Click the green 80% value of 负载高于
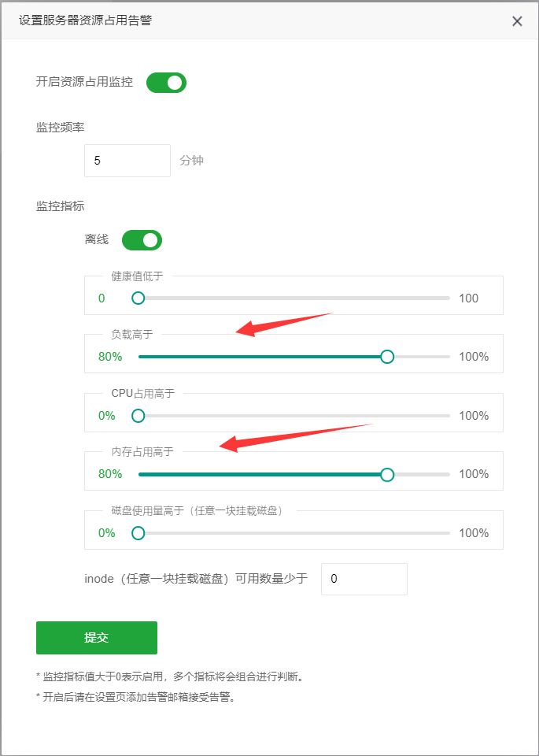The width and height of the screenshot is (539, 756). pyautogui.click(x=110, y=357)
